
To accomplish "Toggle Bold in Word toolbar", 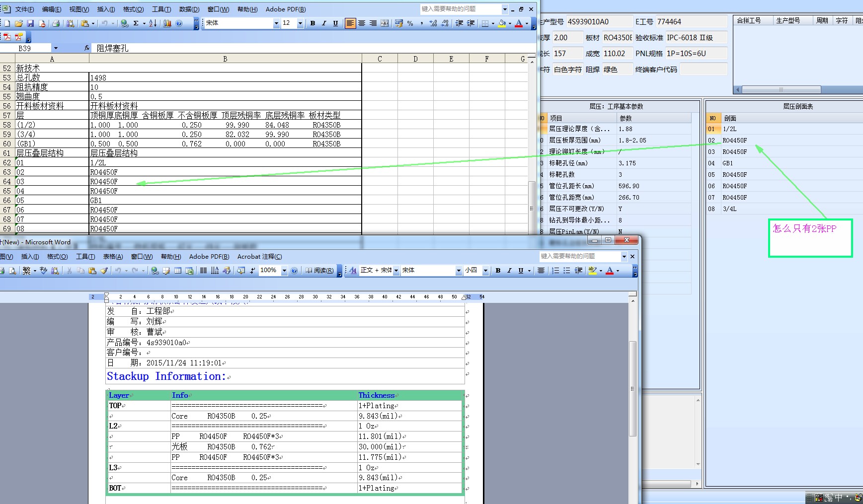I will [498, 271].
